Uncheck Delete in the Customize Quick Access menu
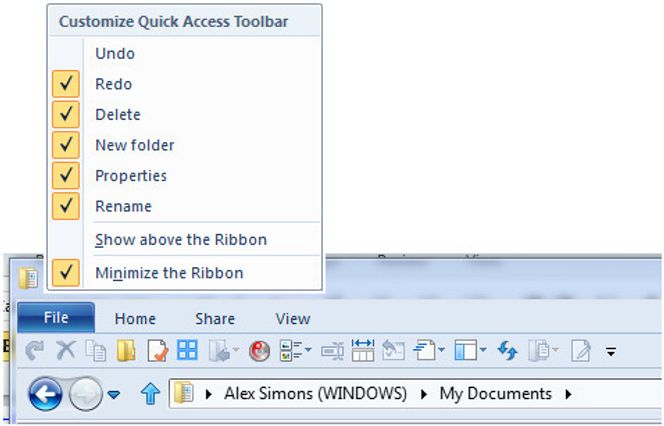Image resolution: width=664 pixels, height=426 pixels. [x=185, y=114]
